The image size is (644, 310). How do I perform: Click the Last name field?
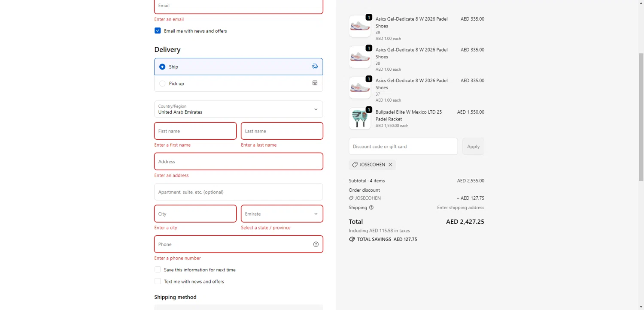pyautogui.click(x=282, y=131)
